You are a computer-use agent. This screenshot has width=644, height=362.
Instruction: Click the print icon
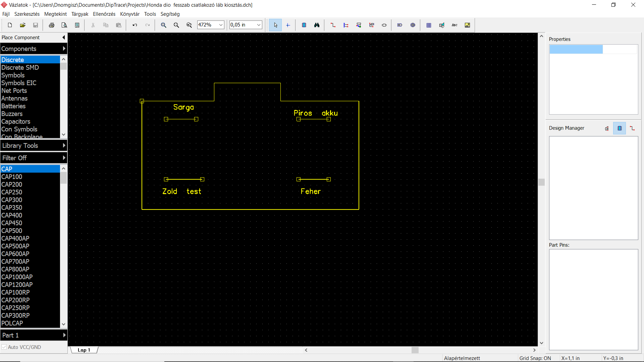pos(51,25)
